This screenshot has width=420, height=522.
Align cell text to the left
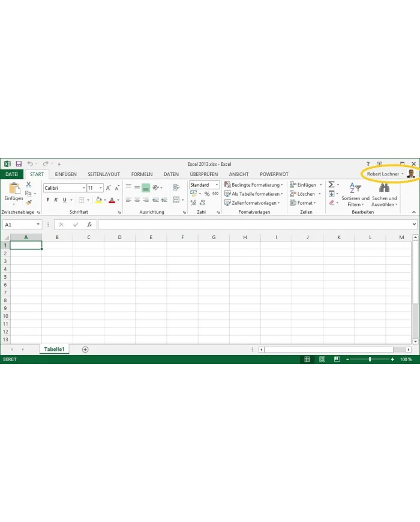point(128,200)
